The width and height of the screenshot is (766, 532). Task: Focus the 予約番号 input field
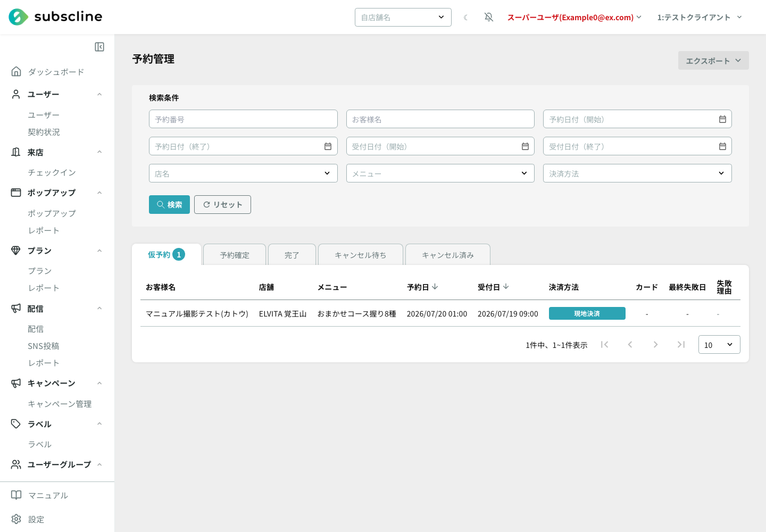point(243,119)
